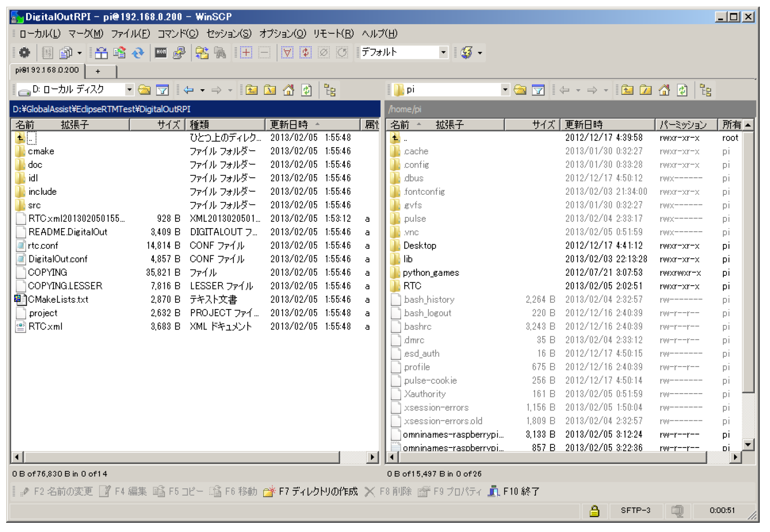Toggle the remote directory tree panel
This screenshot has width=770, height=532.
(705, 90)
